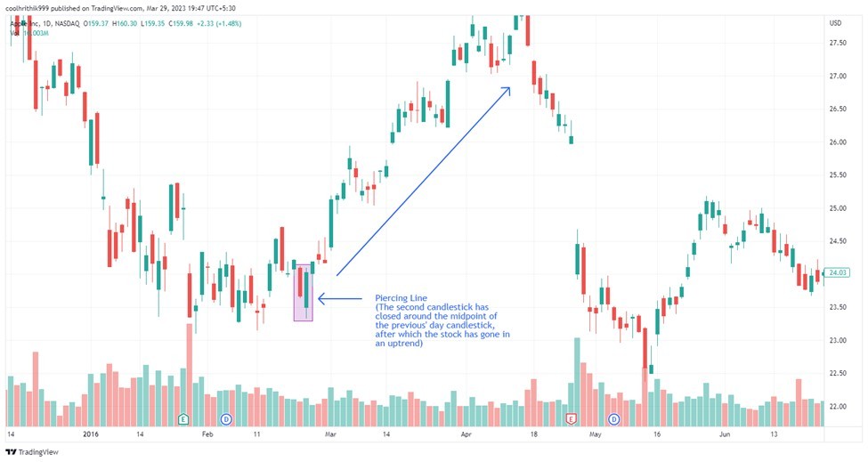This screenshot has width=868, height=462.
Task: Click the blue dividend D marker in February
Action: pyautogui.click(x=226, y=419)
